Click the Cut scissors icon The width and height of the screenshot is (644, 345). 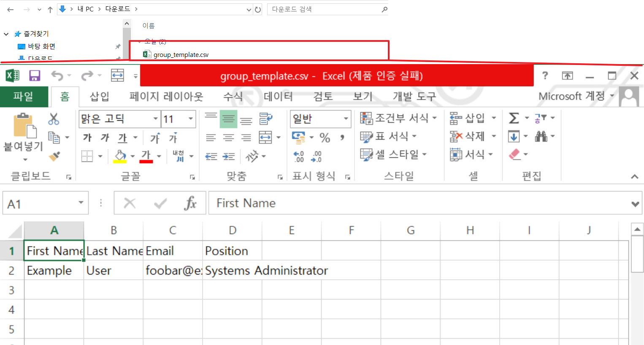pyautogui.click(x=54, y=119)
